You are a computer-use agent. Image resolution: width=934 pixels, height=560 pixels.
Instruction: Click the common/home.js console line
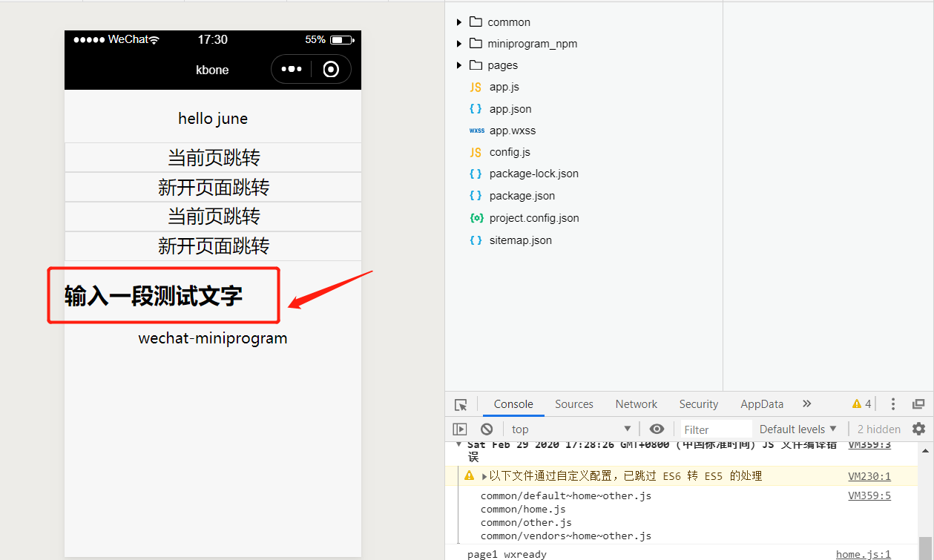coord(523,509)
